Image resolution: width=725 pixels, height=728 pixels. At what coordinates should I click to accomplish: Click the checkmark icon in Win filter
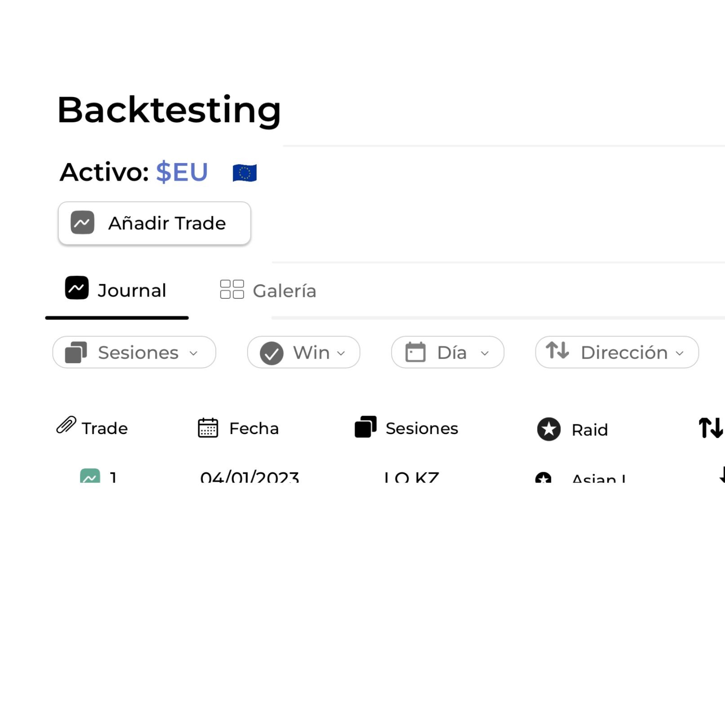point(271,353)
